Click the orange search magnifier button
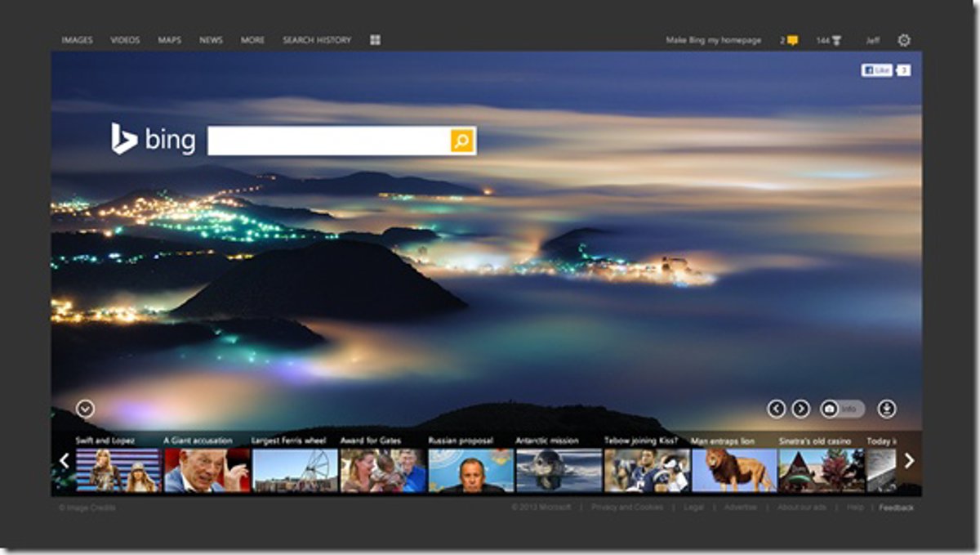This screenshot has width=980, height=555. click(461, 141)
